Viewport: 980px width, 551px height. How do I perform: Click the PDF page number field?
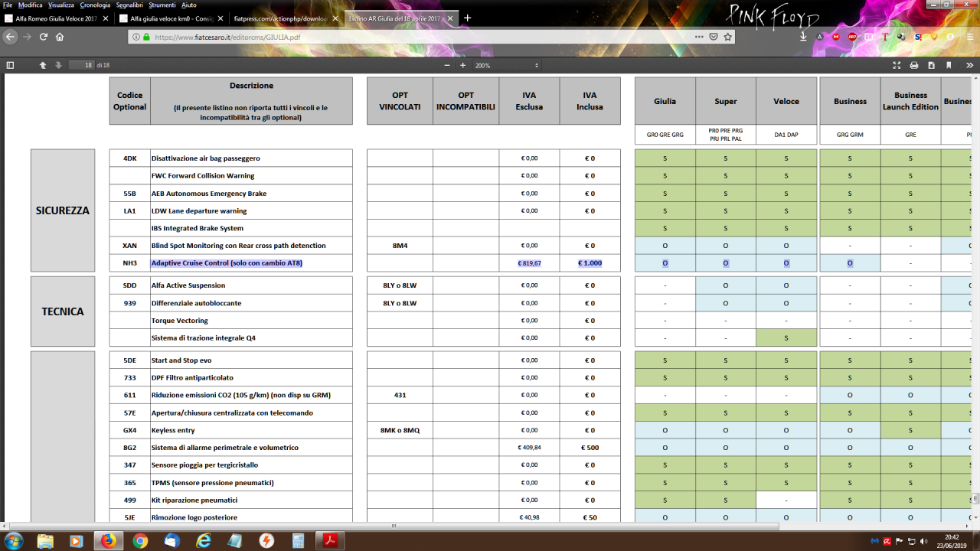point(80,65)
